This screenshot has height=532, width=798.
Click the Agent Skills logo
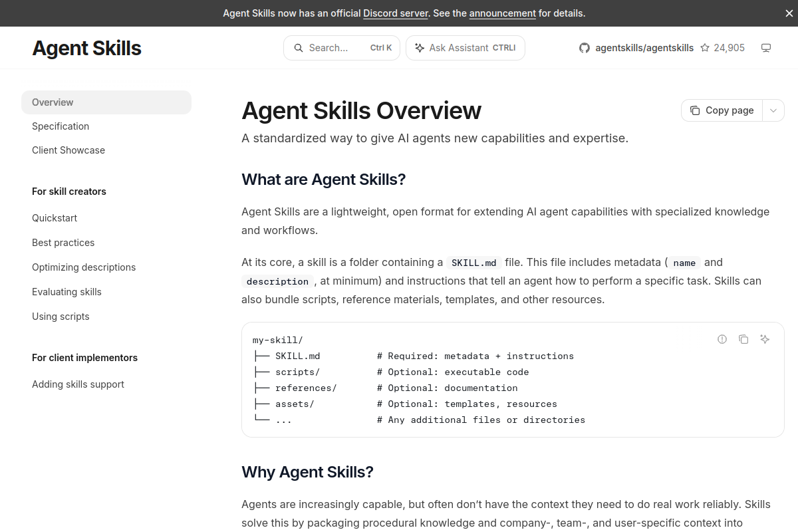tap(86, 48)
